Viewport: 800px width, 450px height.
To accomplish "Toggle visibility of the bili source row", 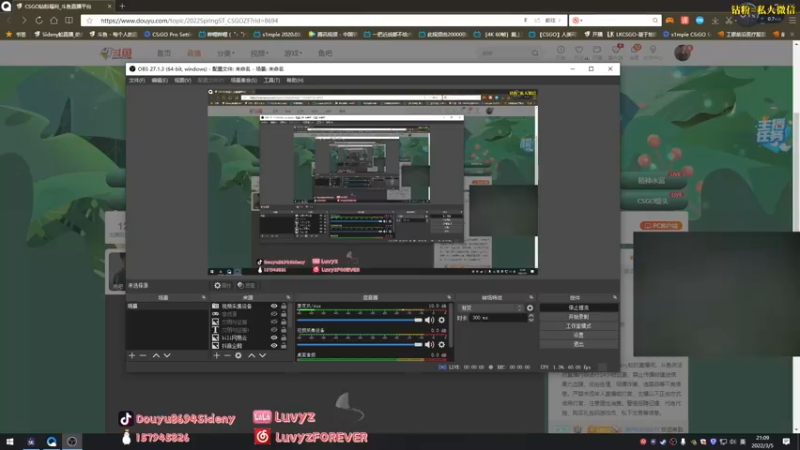I will (274, 338).
